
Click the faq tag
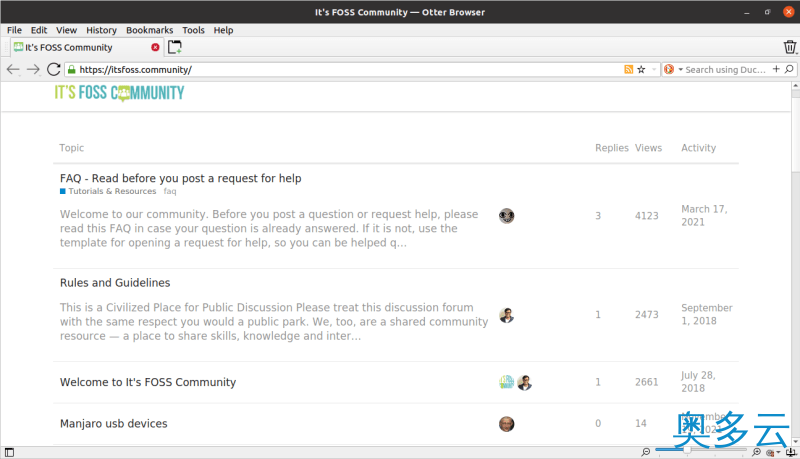170,191
